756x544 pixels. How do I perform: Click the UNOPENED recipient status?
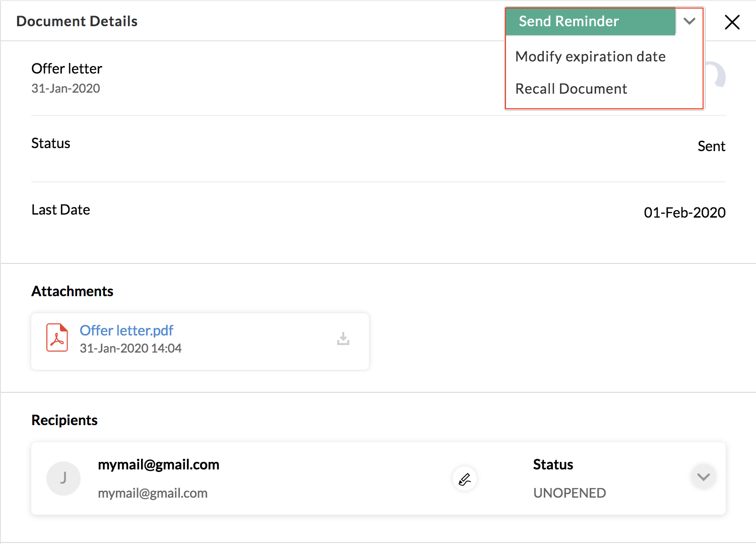[x=570, y=493]
